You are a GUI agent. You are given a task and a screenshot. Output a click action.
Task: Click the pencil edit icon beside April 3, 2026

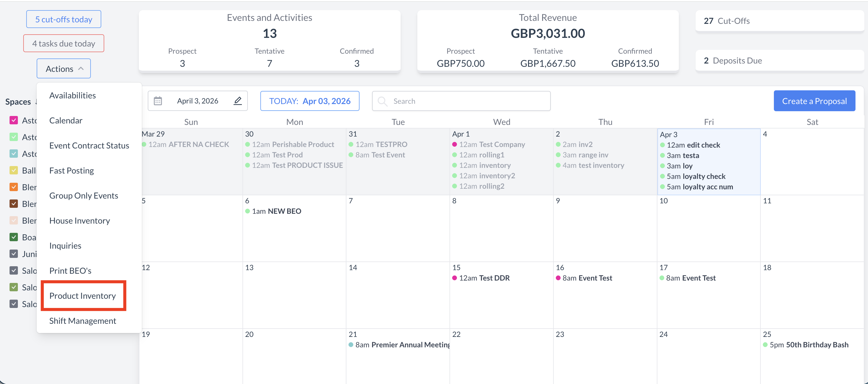coord(238,100)
